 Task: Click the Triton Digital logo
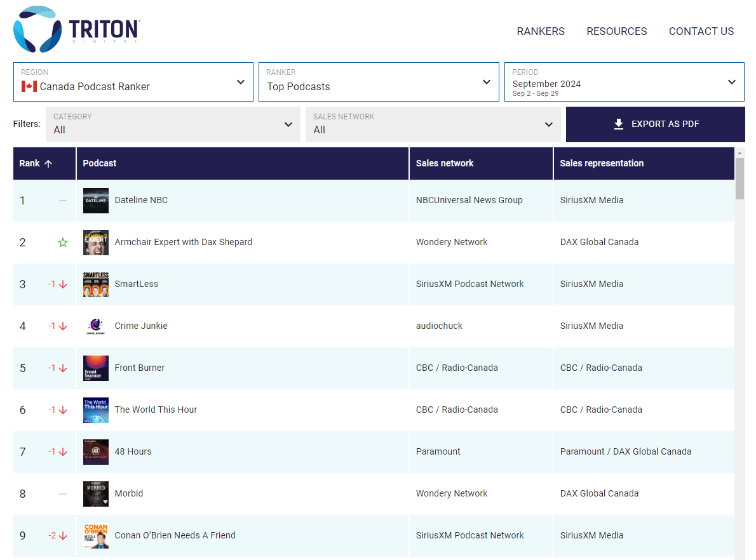click(76, 29)
